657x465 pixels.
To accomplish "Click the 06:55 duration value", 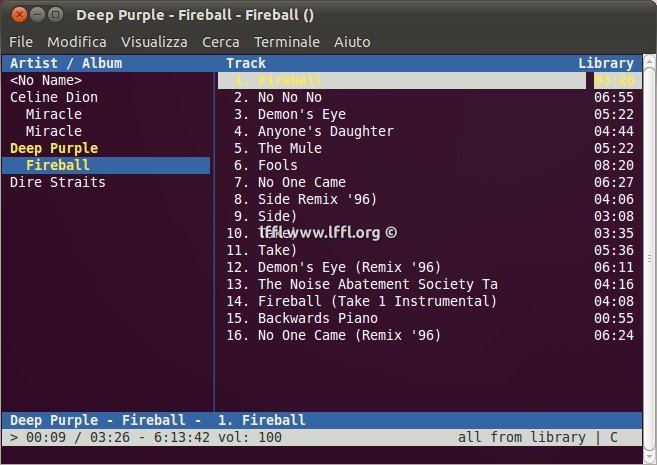I will [x=614, y=97].
